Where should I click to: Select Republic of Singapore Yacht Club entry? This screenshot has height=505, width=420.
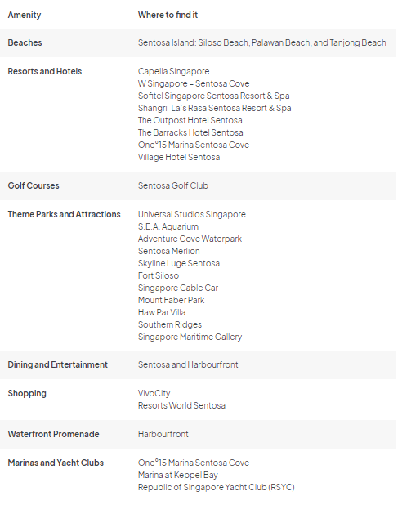pyautogui.click(x=216, y=487)
